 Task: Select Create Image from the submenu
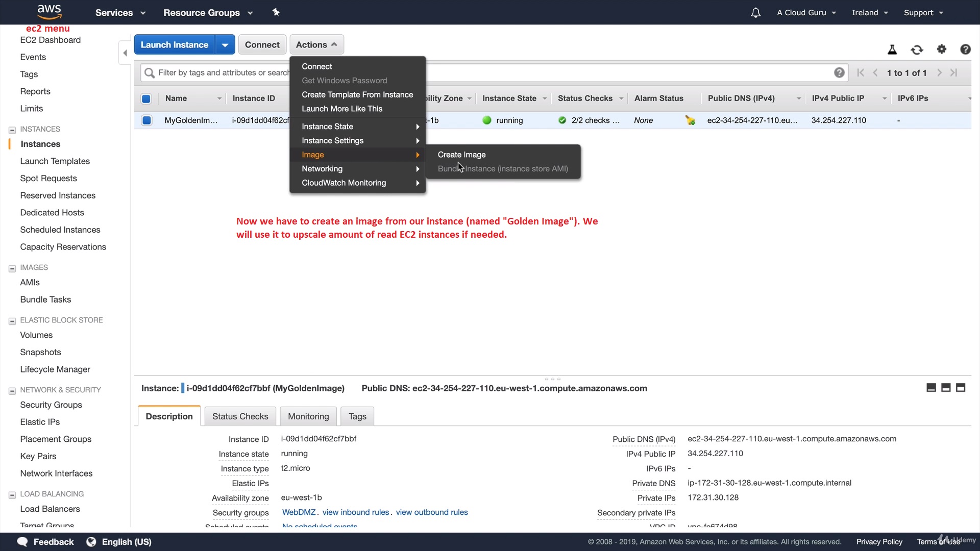(x=461, y=155)
